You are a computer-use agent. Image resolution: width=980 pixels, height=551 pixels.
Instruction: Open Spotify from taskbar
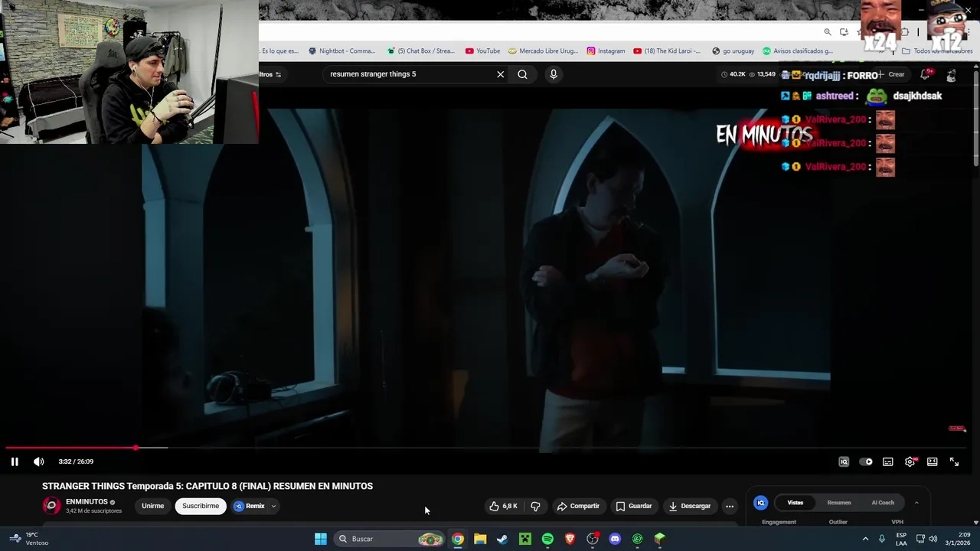pyautogui.click(x=547, y=539)
